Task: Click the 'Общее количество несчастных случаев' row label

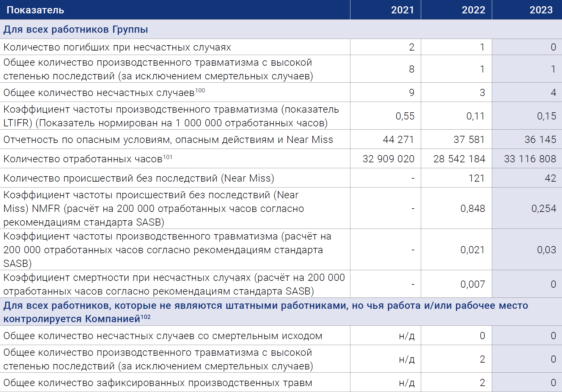Action: tap(99, 93)
